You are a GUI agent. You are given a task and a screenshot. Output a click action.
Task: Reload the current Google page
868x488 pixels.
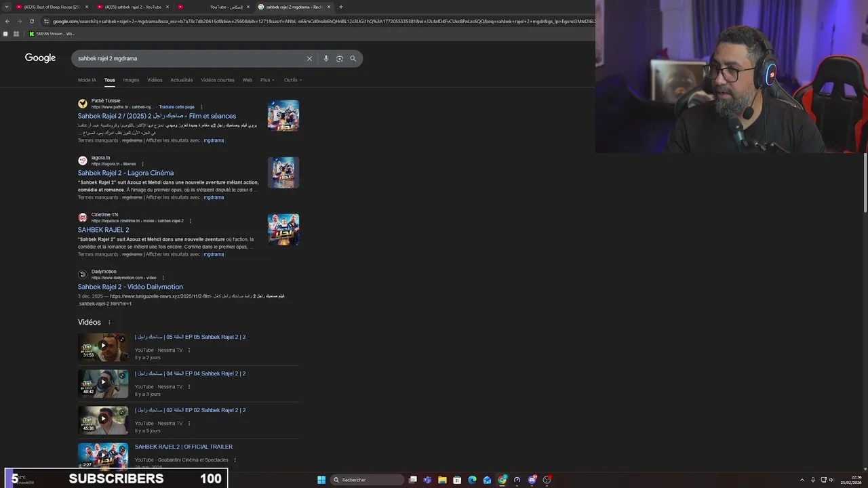click(x=31, y=21)
